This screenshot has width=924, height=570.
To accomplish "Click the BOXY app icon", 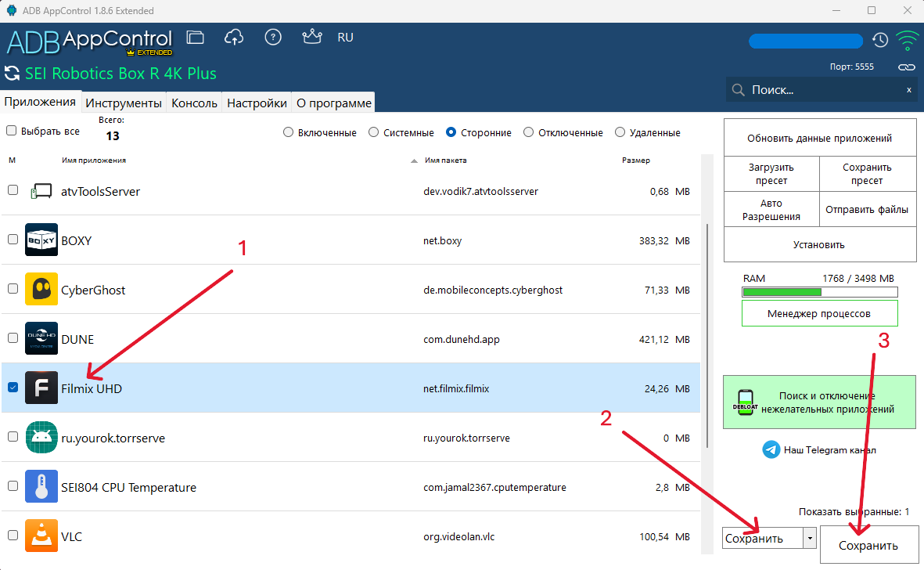I will coord(41,240).
